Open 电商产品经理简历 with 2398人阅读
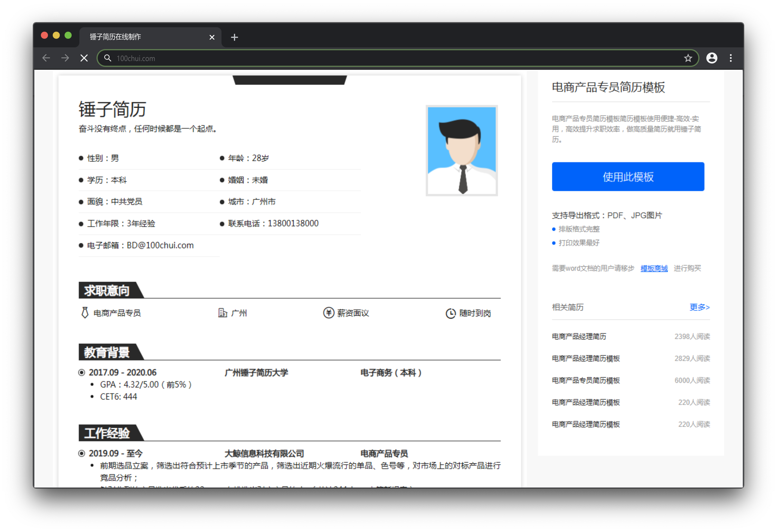The height and width of the screenshot is (532, 777). coord(631,336)
